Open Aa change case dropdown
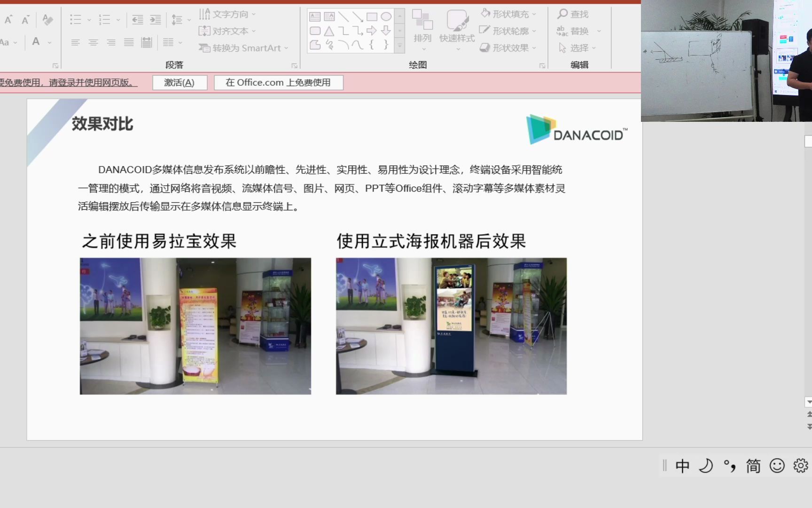812x508 pixels. (x=8, y=42)
